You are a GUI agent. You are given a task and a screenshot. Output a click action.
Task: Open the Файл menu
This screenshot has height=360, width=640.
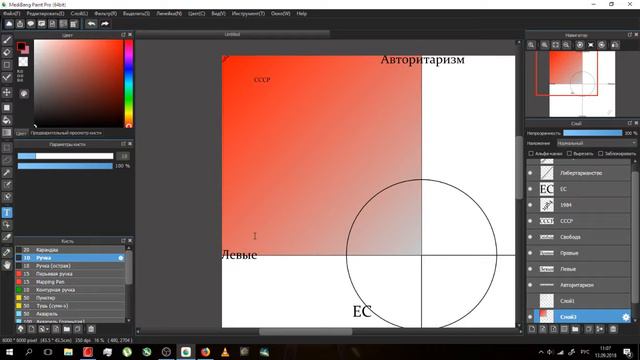click(11, 13)
